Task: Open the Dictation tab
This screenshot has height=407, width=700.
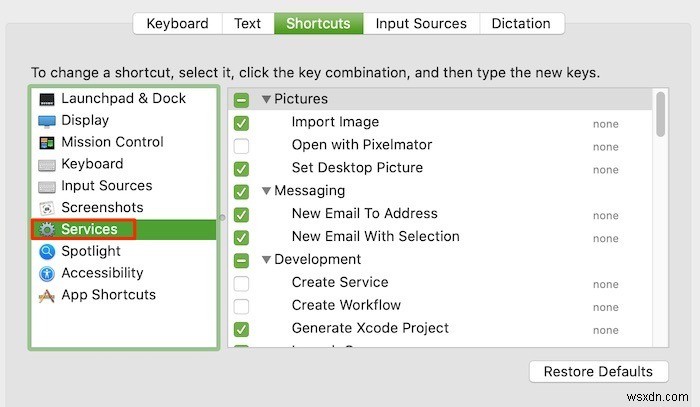Action: [521, 24]
